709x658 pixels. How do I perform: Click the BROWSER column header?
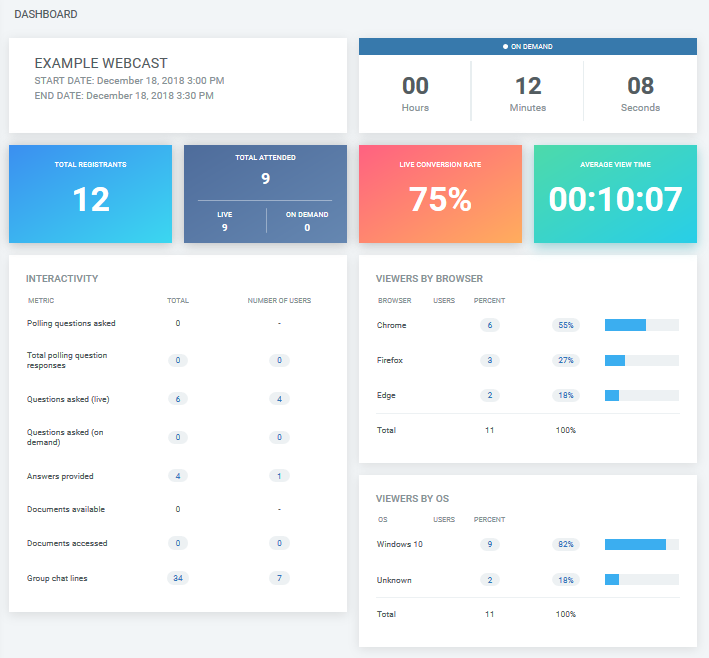394,300
